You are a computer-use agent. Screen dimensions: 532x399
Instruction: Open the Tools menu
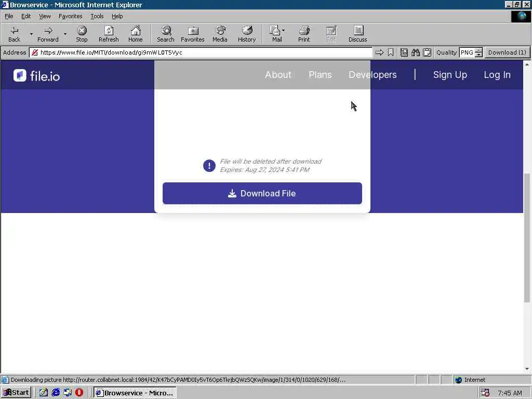[97, 16]
